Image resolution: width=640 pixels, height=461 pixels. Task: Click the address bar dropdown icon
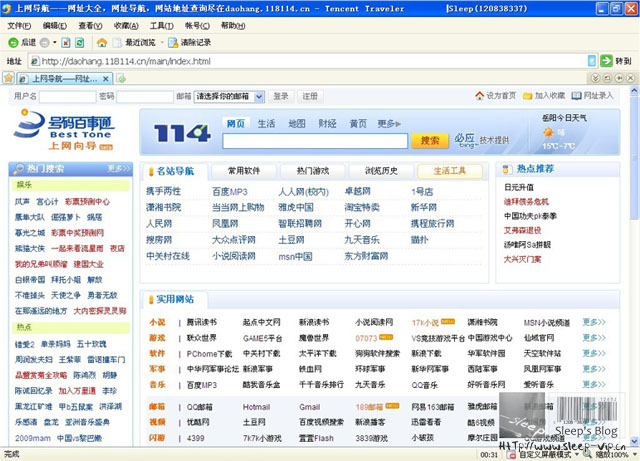[591, 61]
